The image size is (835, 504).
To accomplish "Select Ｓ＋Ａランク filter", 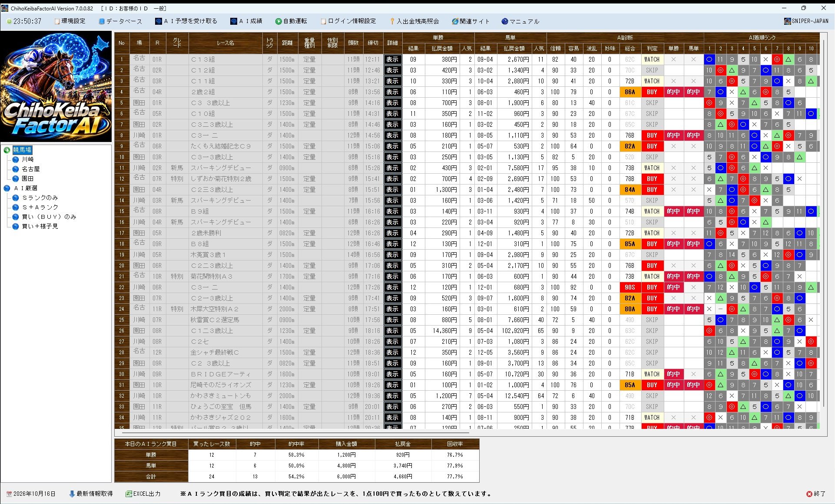I will [40, 207].
